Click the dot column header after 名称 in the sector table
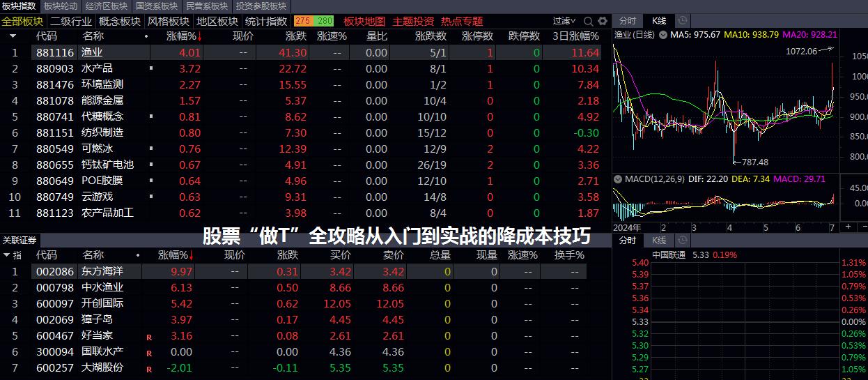Image resolution: width=868 pixels, height=380 pixels. coord(146,36)
